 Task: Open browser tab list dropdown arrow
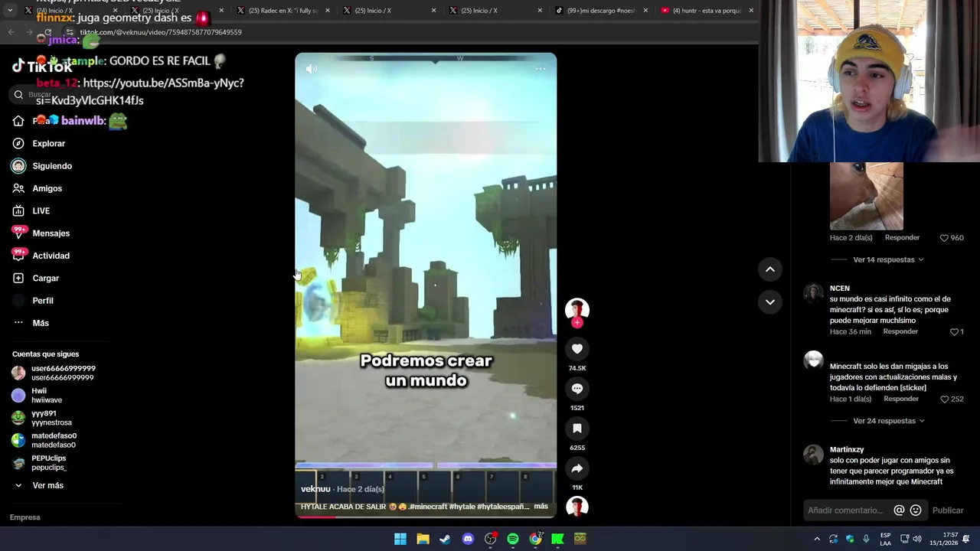[10, 11]
